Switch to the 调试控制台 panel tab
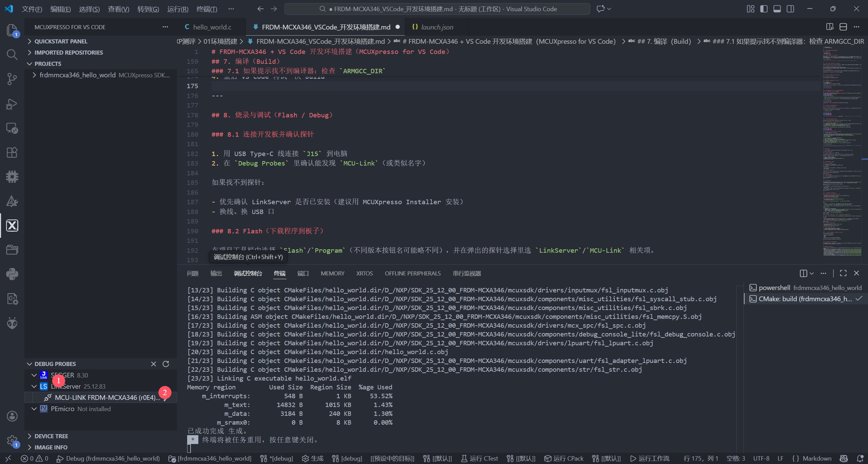868x464 pixels. pos(248,273)
